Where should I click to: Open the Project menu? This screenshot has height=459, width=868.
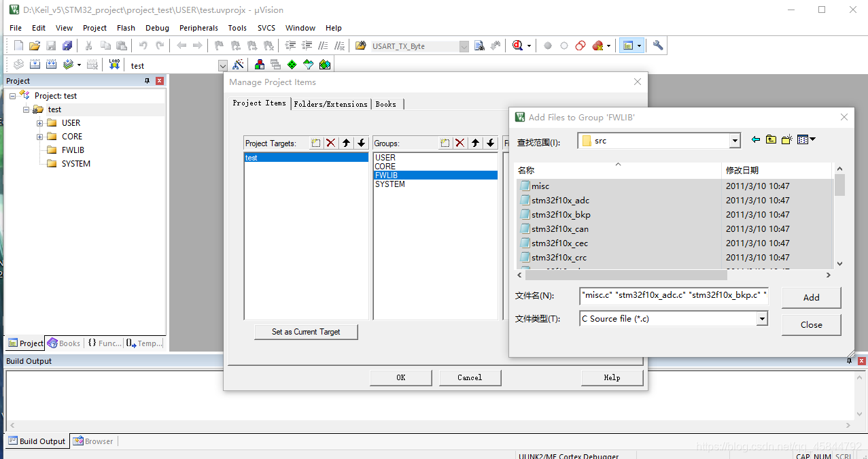point(94,28)
